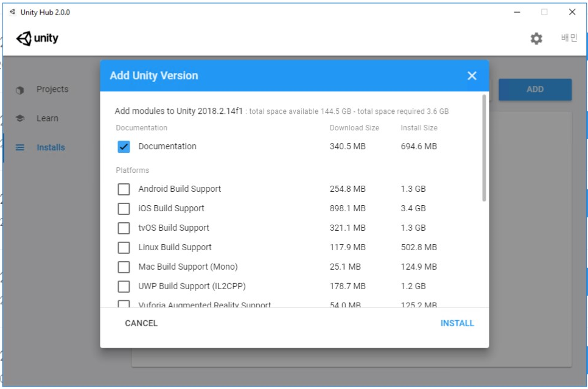Click the Android Build Support label
Image resolution: width=588 pixels, height=389 pixels.
(180, 189)
